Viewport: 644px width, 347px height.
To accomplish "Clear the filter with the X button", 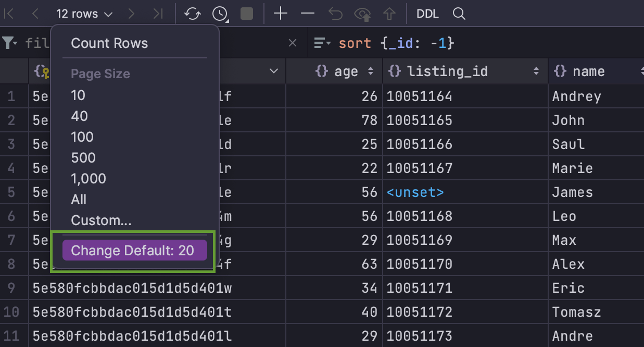I will [x=293, y=43].
